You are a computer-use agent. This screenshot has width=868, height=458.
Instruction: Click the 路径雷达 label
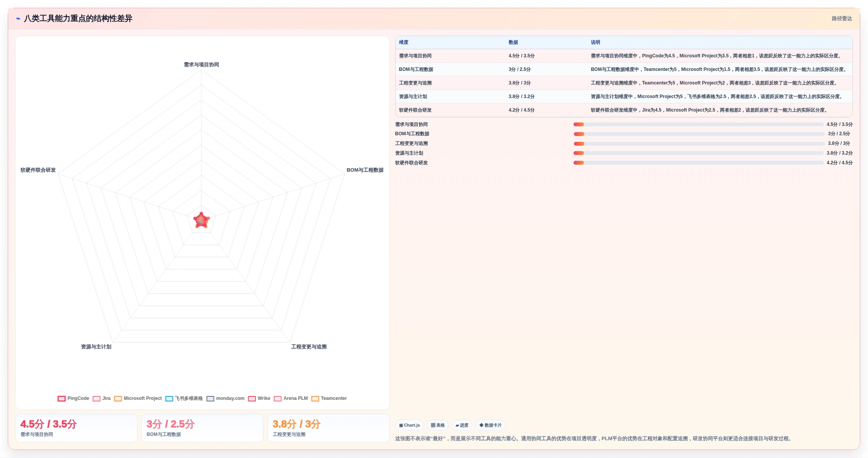click(x=842, y=19)
